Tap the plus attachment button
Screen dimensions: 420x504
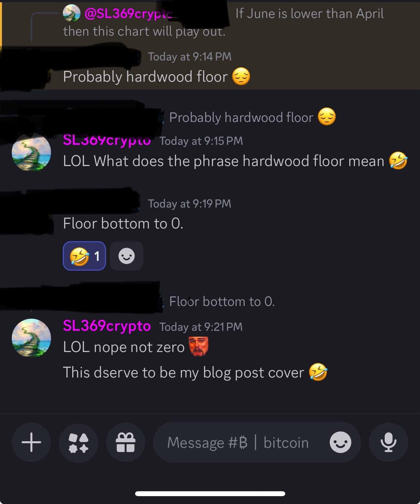pyautogui.click(x=31, y=442)
